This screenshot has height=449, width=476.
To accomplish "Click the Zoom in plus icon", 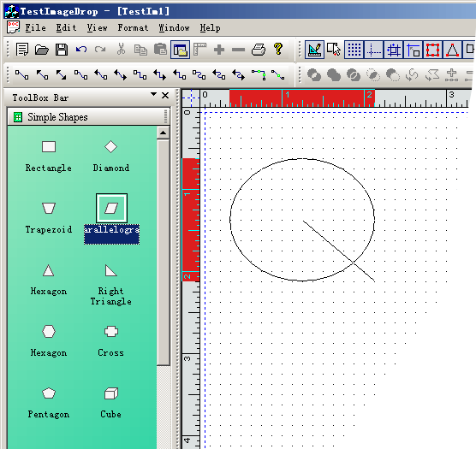I will coord(219,50).
